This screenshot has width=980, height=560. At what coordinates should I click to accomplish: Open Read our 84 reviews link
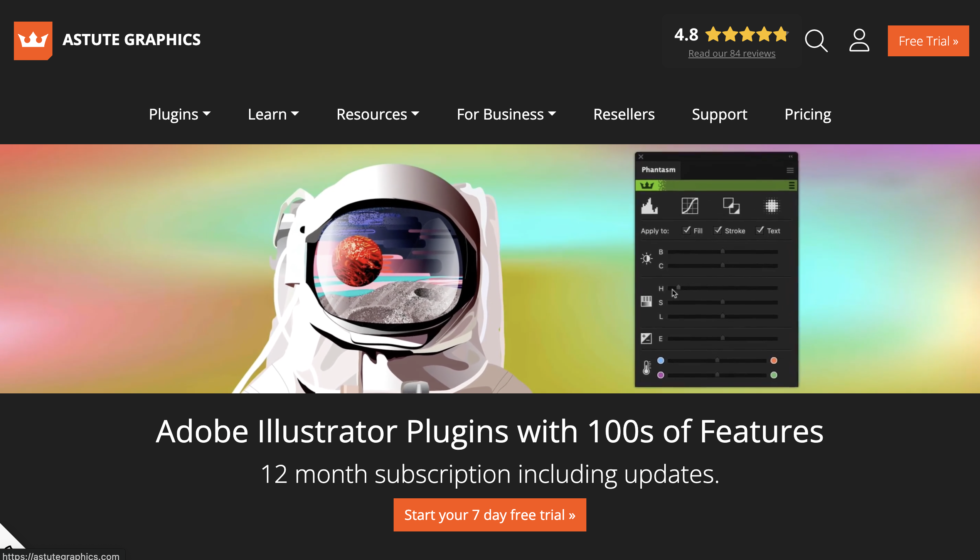(x=732, y=54)
